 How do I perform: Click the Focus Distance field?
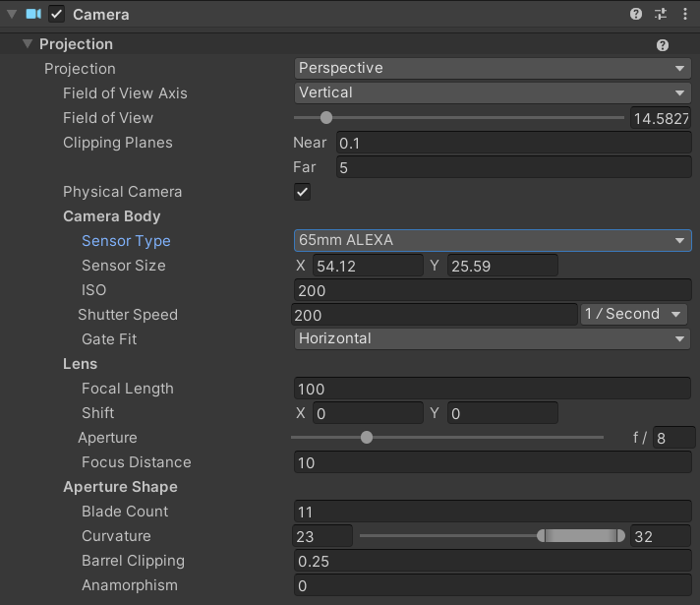point(493,462)
